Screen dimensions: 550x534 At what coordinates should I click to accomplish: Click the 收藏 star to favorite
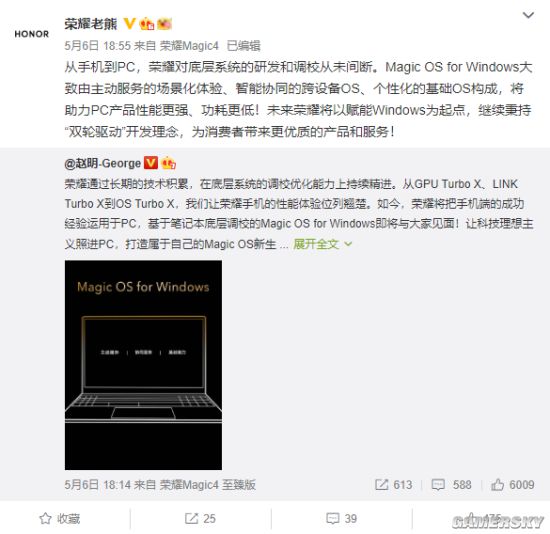(x=60, y=518)
